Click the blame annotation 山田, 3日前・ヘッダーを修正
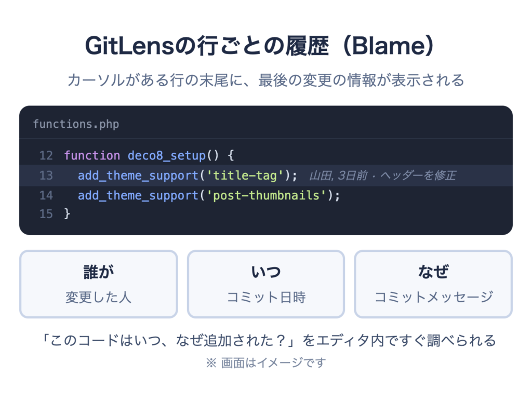 point(382,176)
